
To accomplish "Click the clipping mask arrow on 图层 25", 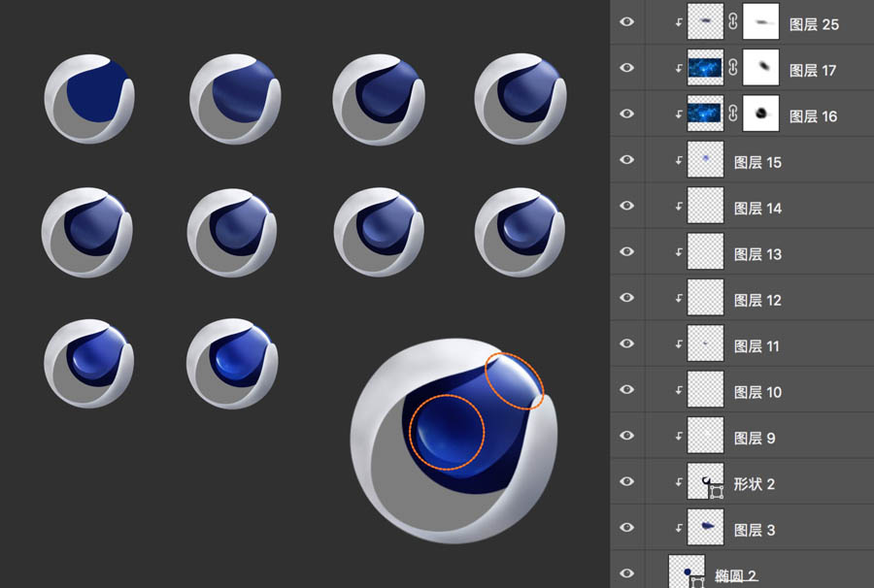I will [679, 22].
